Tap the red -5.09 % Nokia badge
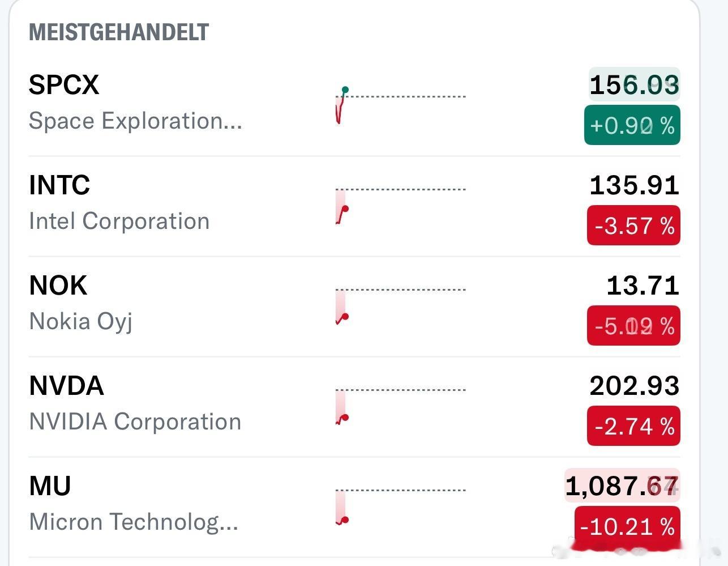 coord(633,326)
